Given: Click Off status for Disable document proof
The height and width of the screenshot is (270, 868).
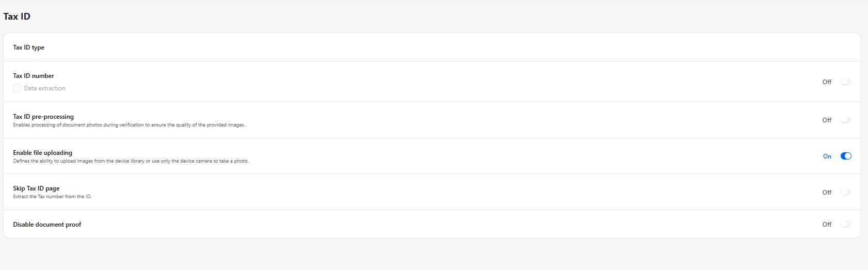Looking at the screenshot, I should pos(827,224).
